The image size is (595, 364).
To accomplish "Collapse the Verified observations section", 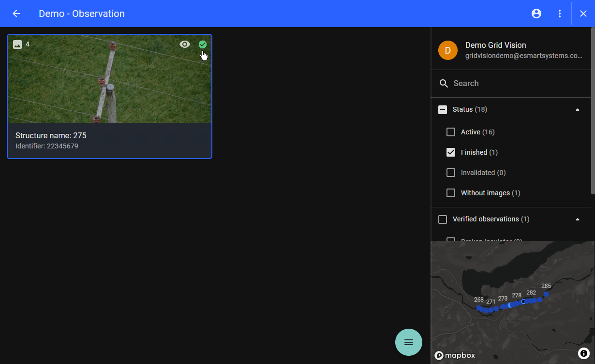I will (x=577, y=219).
